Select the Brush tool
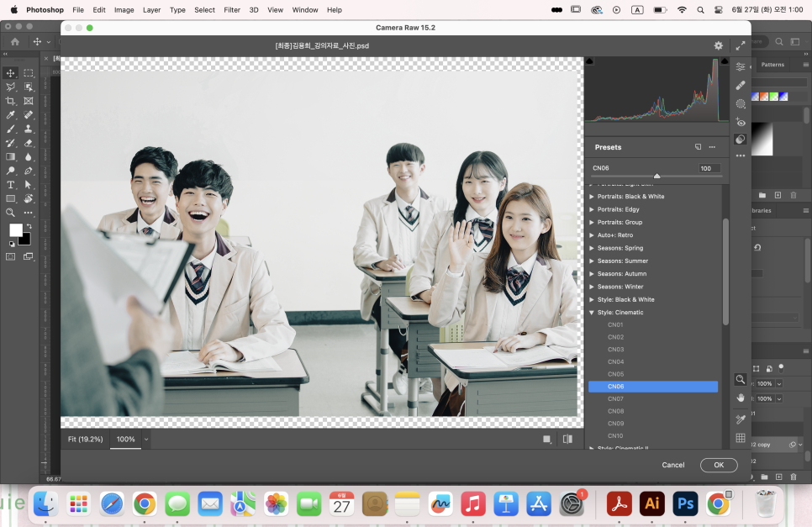This screenshot has height=527, width=812. [x=10, y=129]
